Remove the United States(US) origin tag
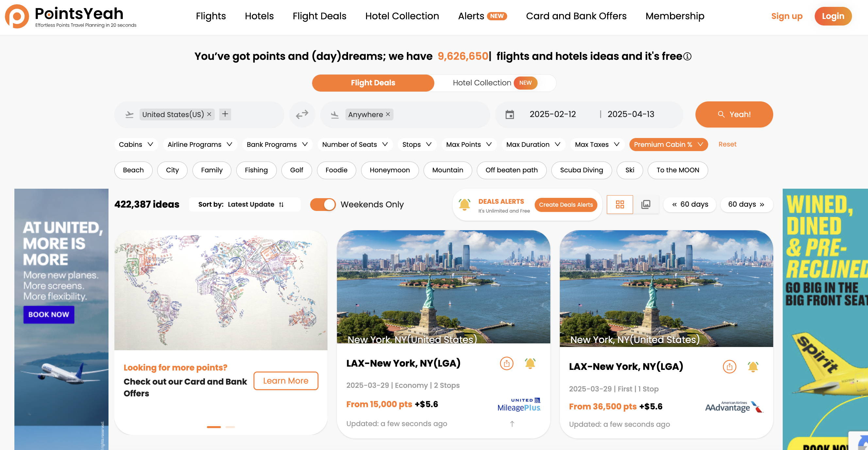 click(x=209, y=114)
